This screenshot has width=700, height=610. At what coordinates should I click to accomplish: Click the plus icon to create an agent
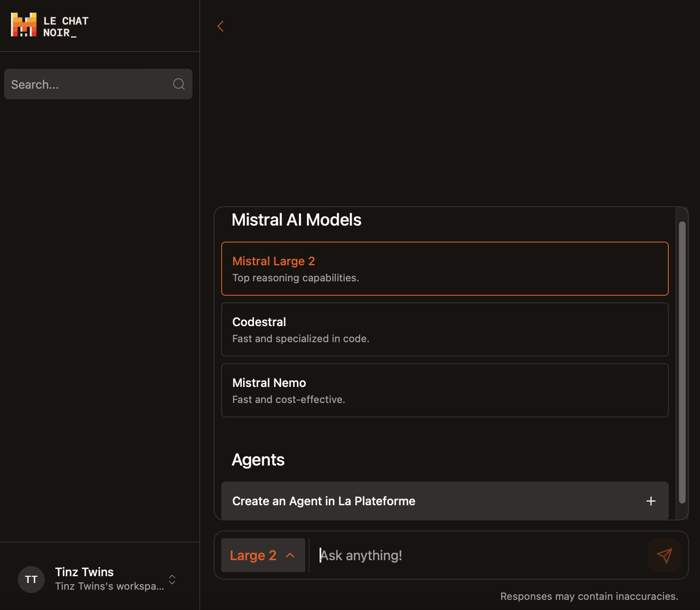(x=651, y=501)
